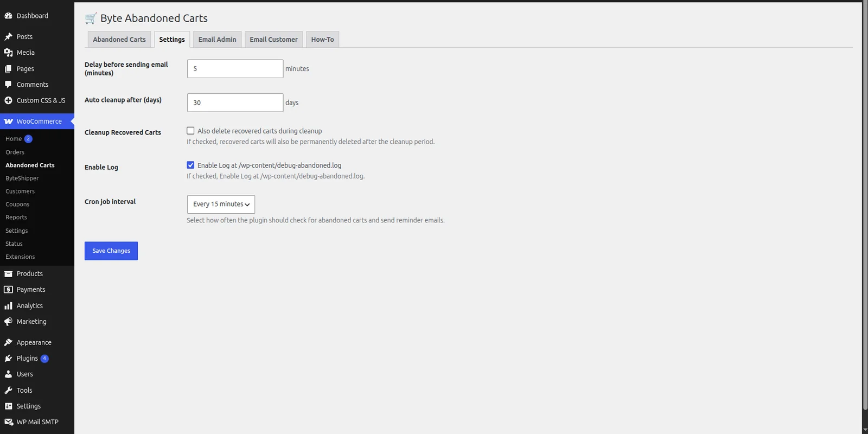Go to WooCommerce Customers page
The width and height of the screenshot is (868, 434).
[20, 192]
